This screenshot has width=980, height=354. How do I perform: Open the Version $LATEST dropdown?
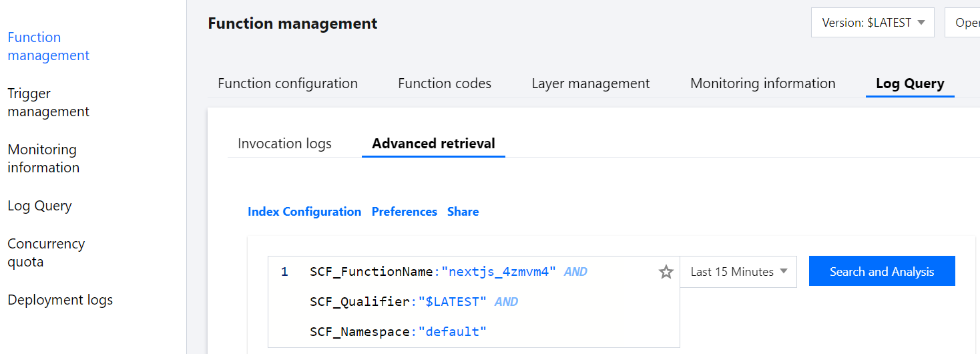point(872,23)
